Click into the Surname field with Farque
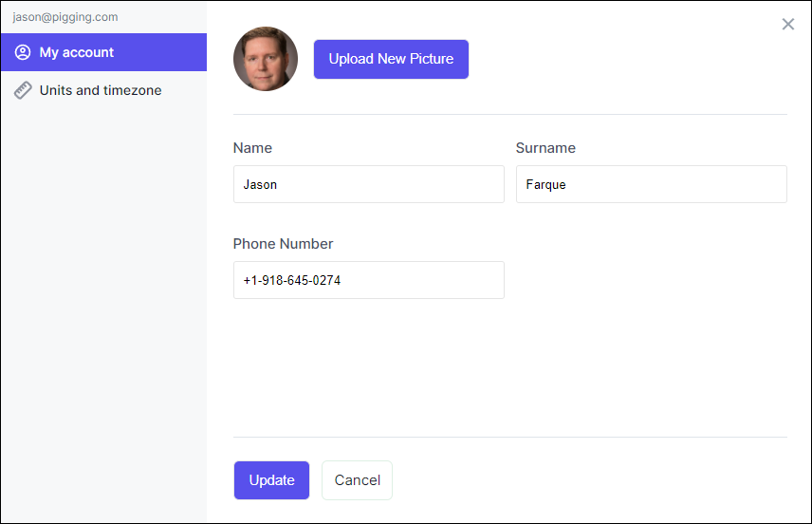 [x=651, y=184]
